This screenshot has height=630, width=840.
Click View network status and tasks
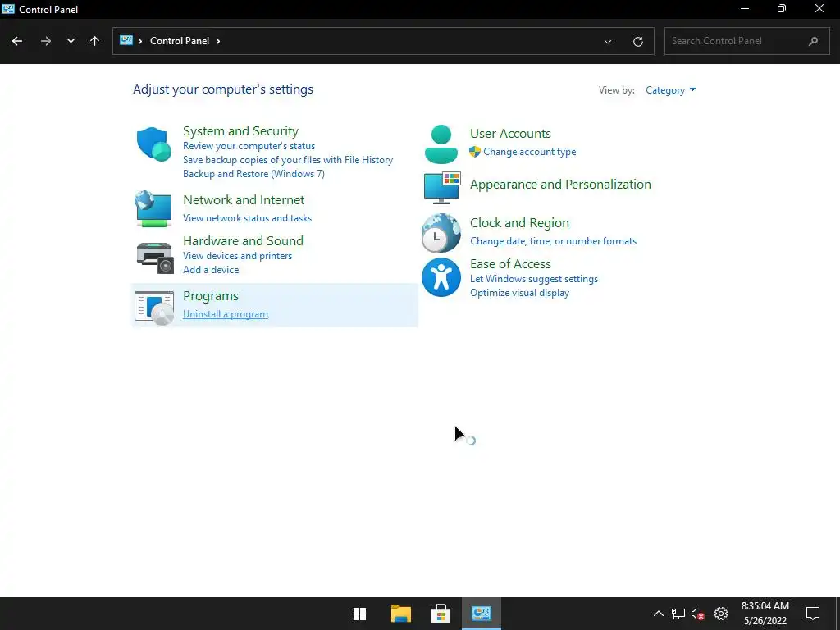247,218
